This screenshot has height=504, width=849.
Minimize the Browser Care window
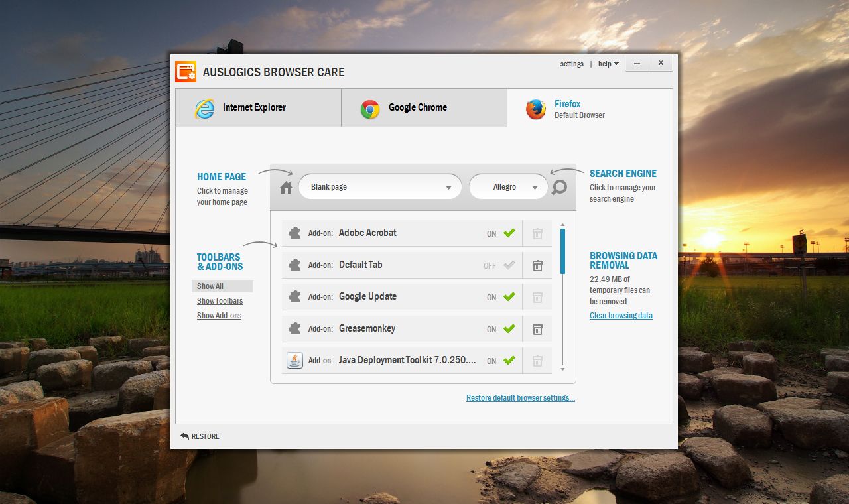637,63
